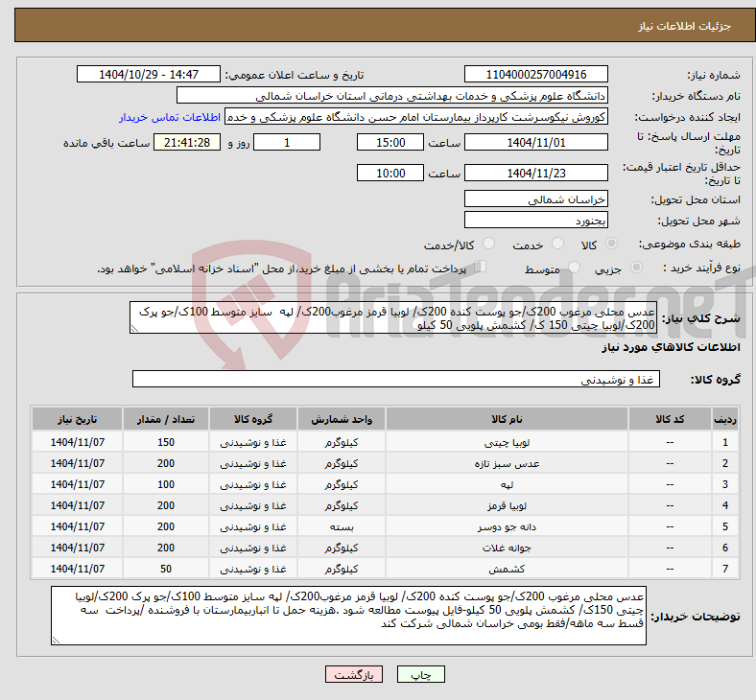The width and height of the screenshot is (756, 700).
Task: Click the date cell of row 1
Action: (77, 442)
